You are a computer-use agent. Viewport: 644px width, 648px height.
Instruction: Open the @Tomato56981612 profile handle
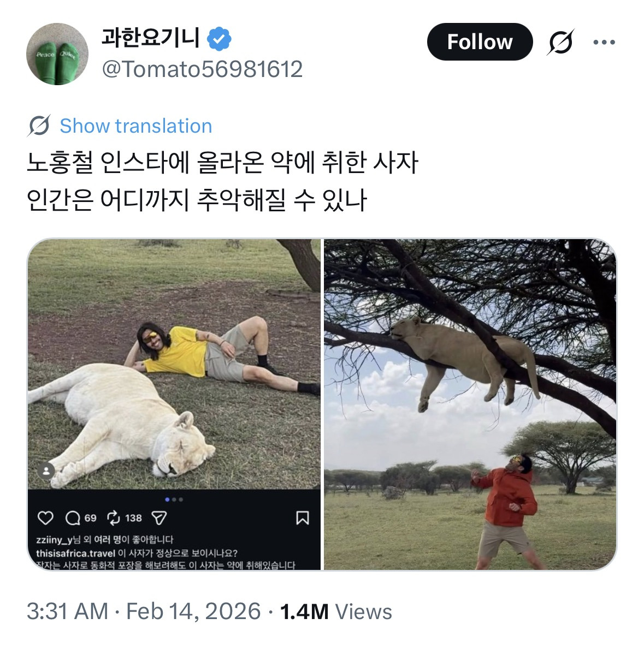point(202,68)
